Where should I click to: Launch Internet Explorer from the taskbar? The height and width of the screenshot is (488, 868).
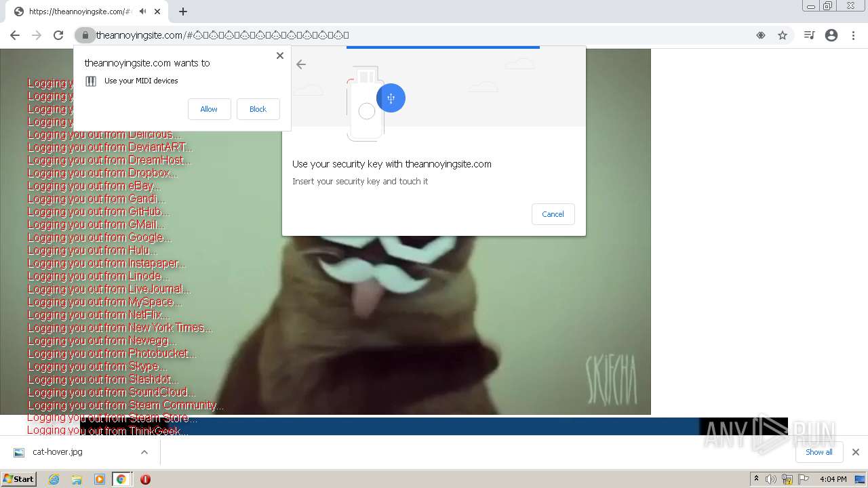tap(54, 479)
